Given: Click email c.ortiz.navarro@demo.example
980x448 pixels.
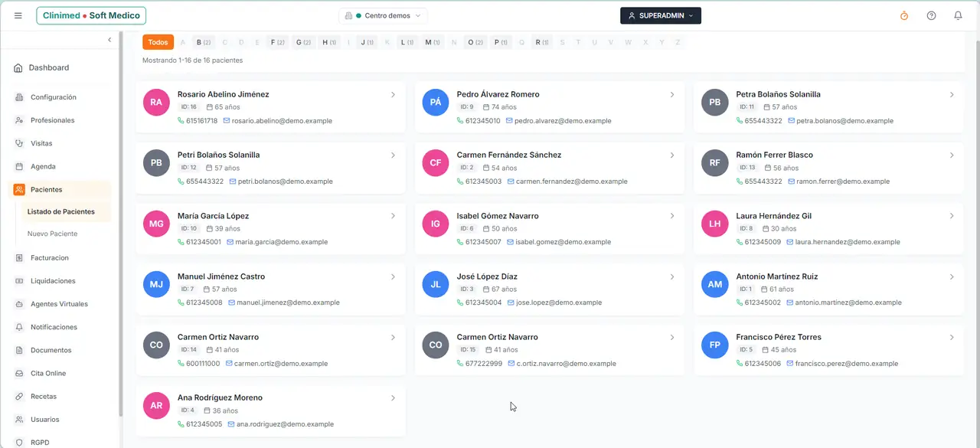Looking at the screenshot, I should (566, 364).
